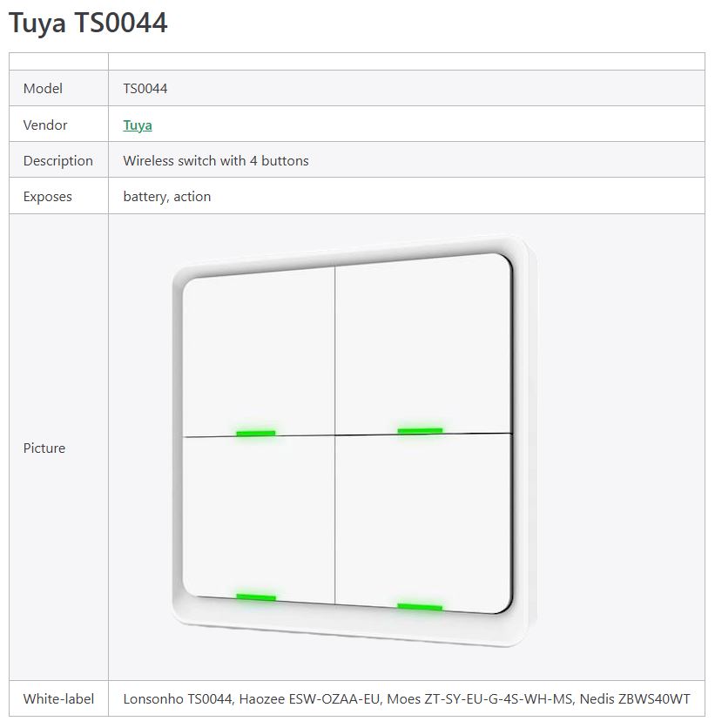
Task: Open the Tuya vendor link
Action: (x=138, y=125)
